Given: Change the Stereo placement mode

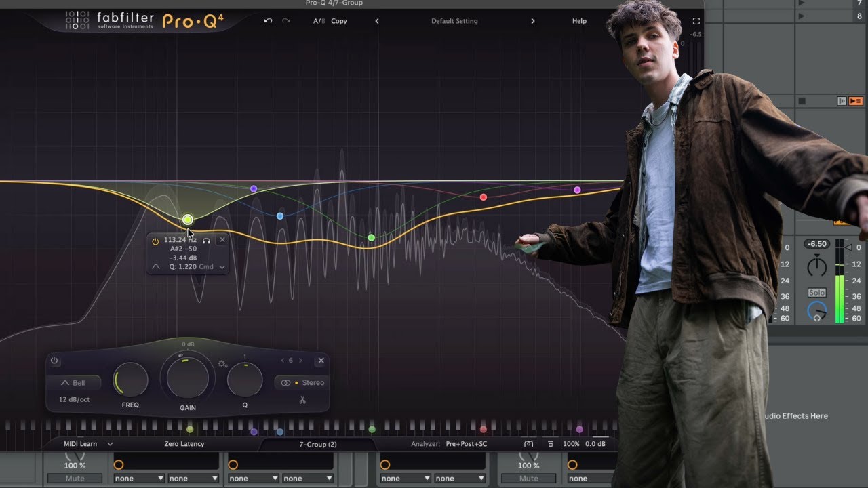Looking at the screenshot, I should pos(302,383).
